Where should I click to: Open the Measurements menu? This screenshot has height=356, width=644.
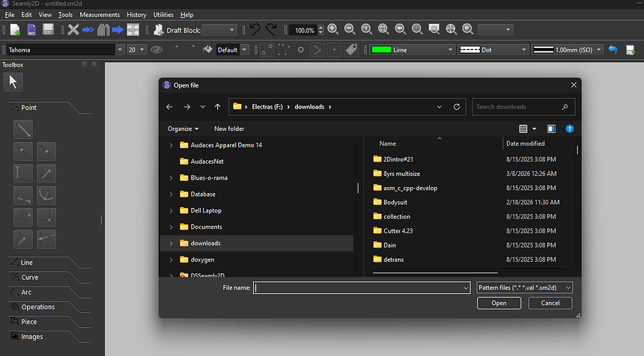(x=100, y=15)
